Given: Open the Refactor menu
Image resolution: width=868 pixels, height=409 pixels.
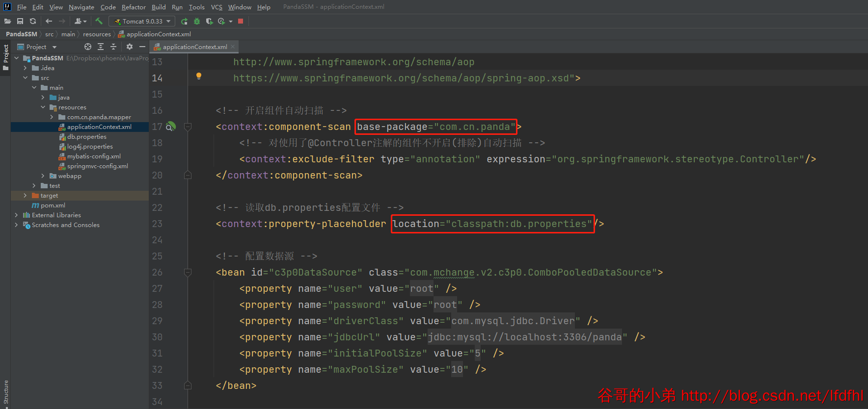Looking at the screenshot, I should [x=134, y=7].
